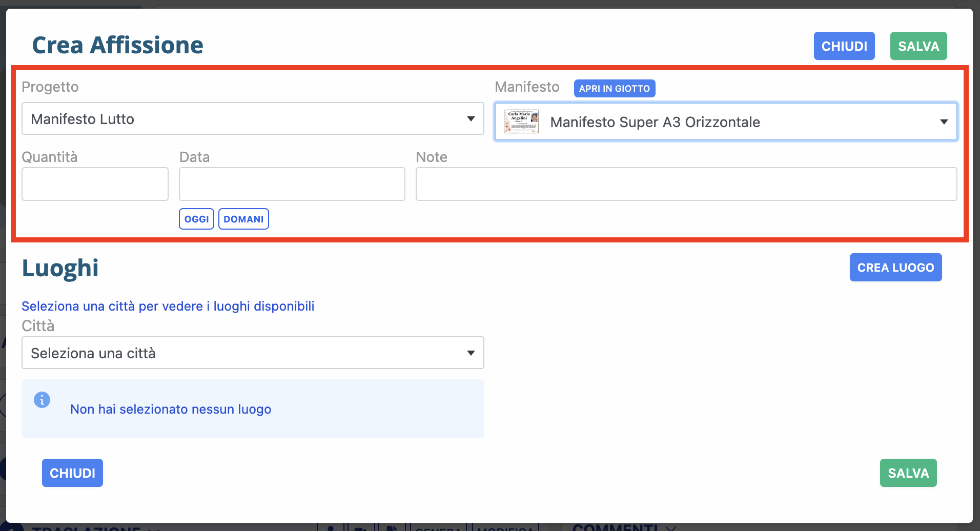This screenshot has height=531, width=980.
Task: Set the date with the OGGI button
Action: pos(196,219)
